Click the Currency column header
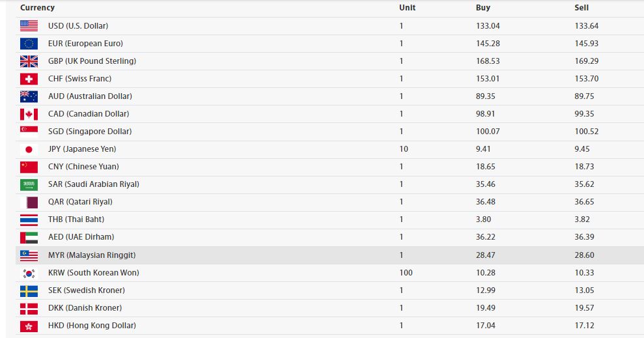Viewport: 644px width, 338px height. (37, 8)
